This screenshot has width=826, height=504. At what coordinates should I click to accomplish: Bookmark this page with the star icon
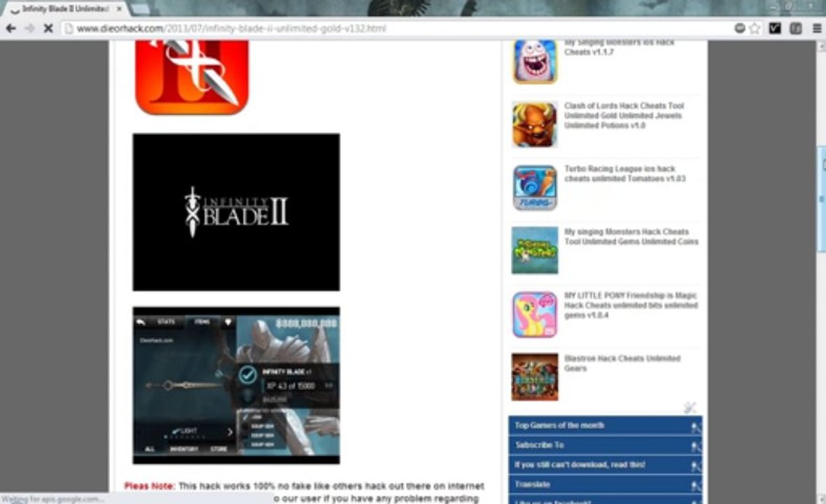point(755,29)
